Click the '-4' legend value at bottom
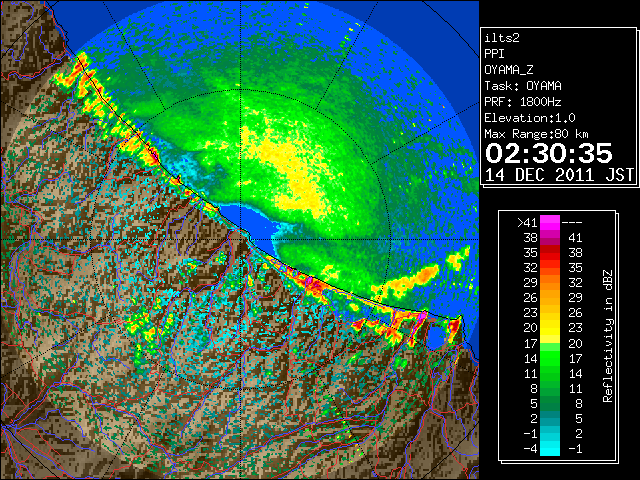 click(x=530, y=449)
